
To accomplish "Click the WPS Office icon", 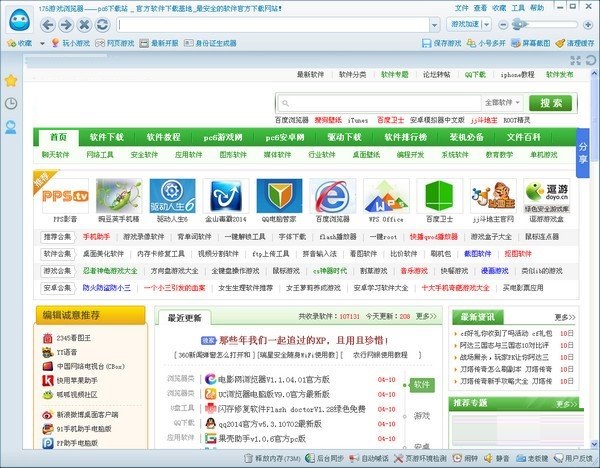I will point(385,197).
